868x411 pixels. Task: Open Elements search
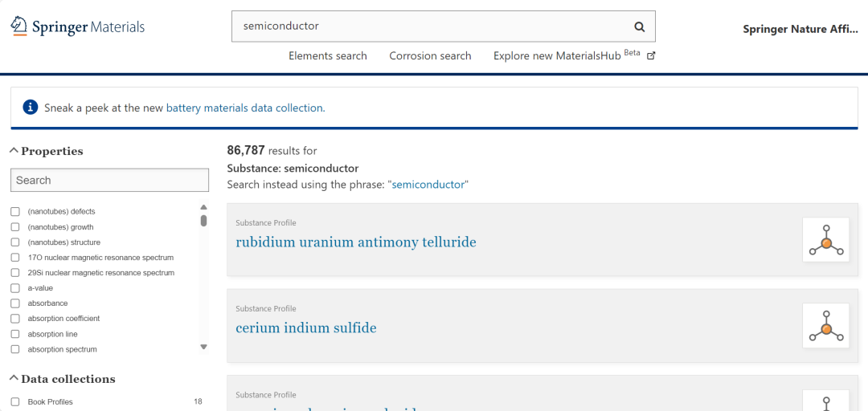coord(328,56)
